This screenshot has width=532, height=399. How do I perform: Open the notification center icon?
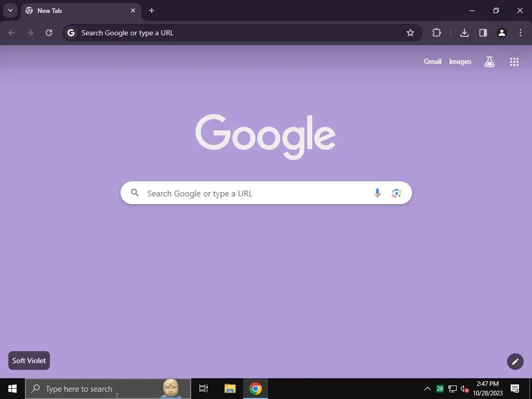coord(515,389)
